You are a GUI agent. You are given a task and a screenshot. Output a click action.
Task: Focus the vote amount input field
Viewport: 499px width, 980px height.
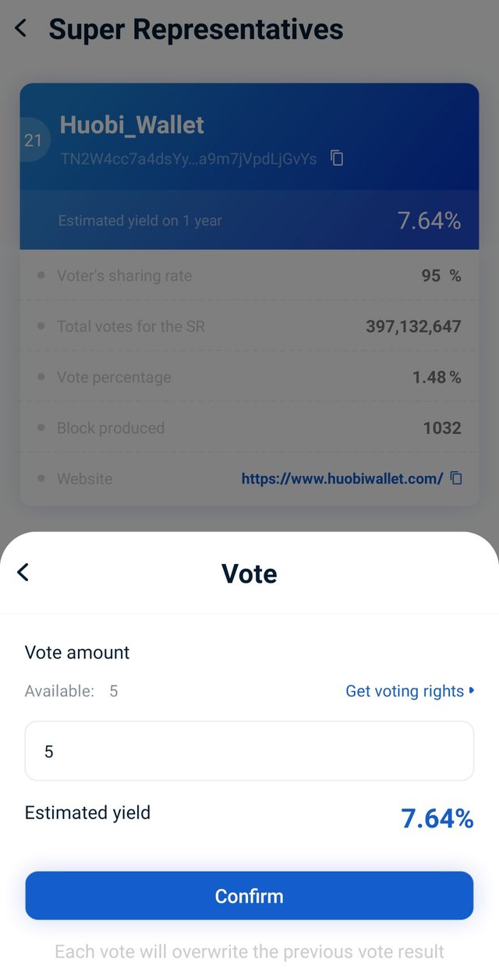(x=249, y=751)
